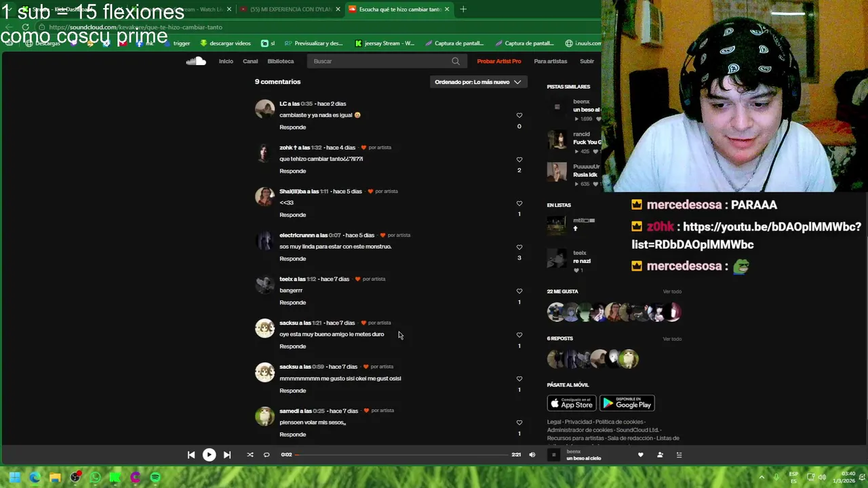This screenshot has width=868, height=488.
Task: Follow artist icon in player bar
Action: [x=660, y=455]
